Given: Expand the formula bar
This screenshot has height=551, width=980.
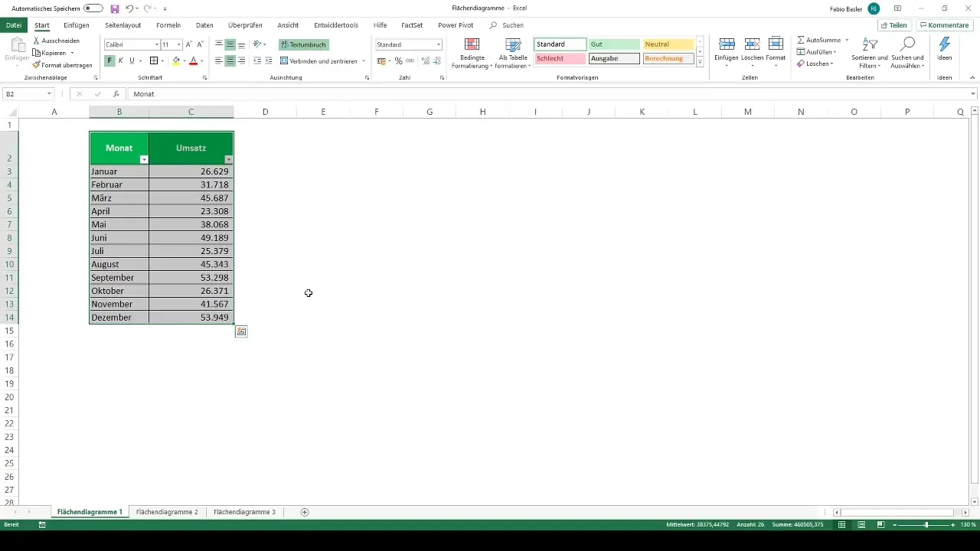Looking at the screenshot, I should coord(973,93).
